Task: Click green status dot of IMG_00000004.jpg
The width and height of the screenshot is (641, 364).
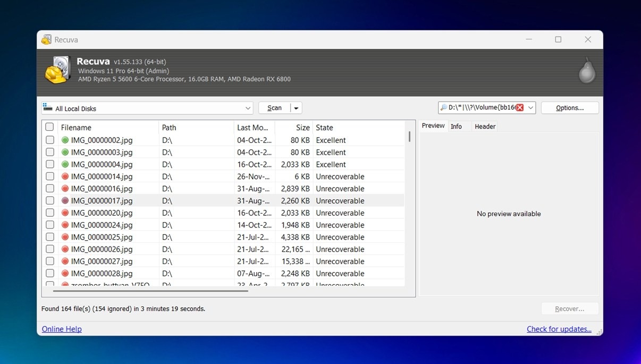Action: 65,164
